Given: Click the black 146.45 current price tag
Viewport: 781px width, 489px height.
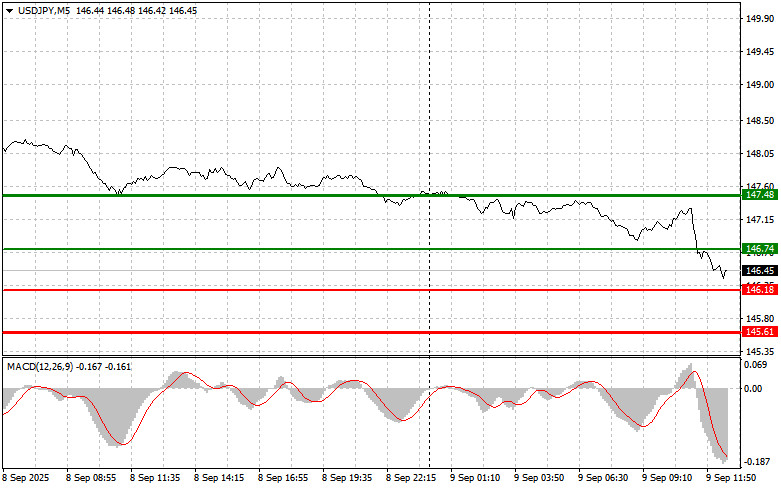Looking at the screenshot, I should pyautogui.click(x=760, y=271).
